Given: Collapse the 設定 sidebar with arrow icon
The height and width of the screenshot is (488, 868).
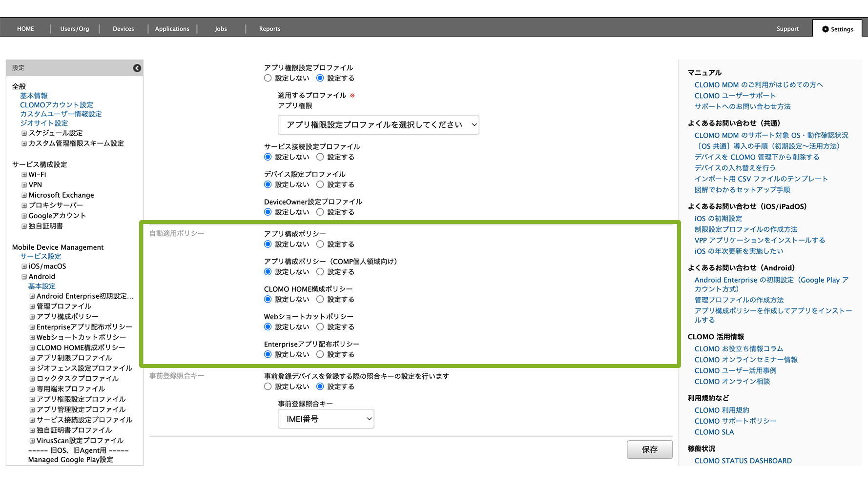Looking at the screenshot, I should [137, 68].
